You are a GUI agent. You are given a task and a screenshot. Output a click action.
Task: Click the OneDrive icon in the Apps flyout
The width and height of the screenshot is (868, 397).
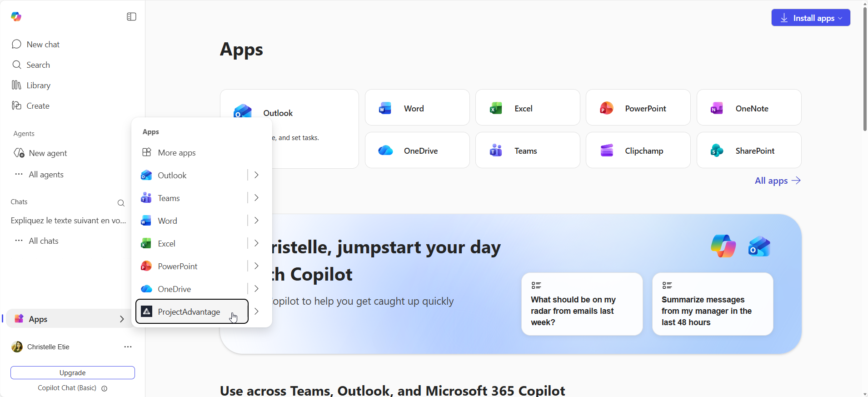click(x=146, y=289)
